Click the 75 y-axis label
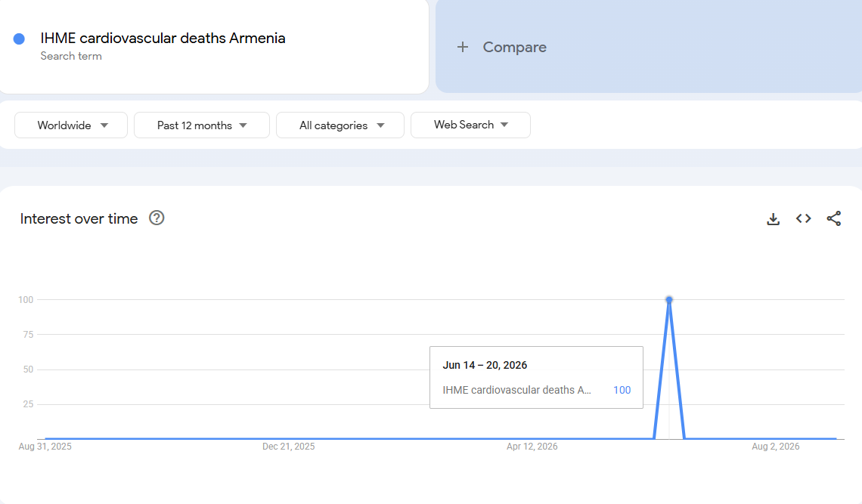Viewport: 862px width, 504px height. (28, 335)
